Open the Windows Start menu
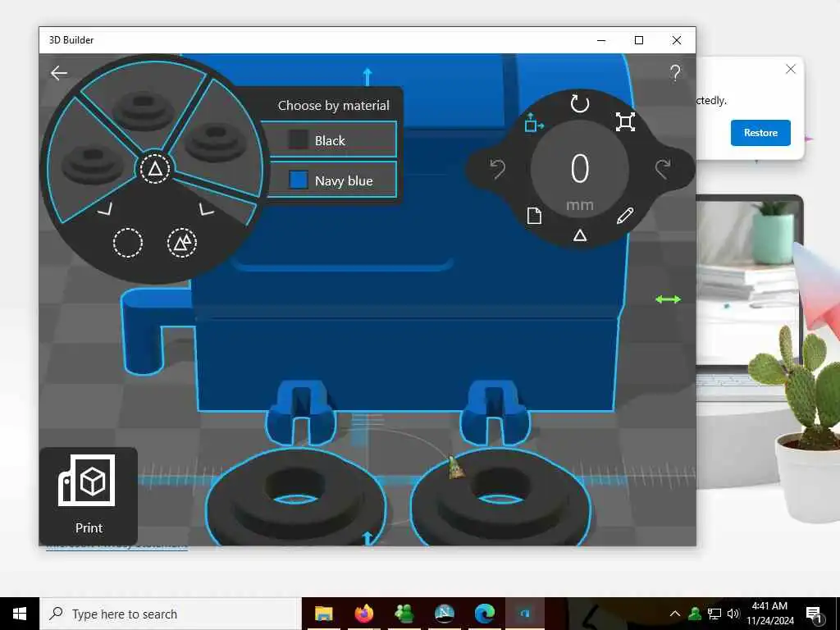The width and height of the screenshot is (840, 630). pos(20,614)
